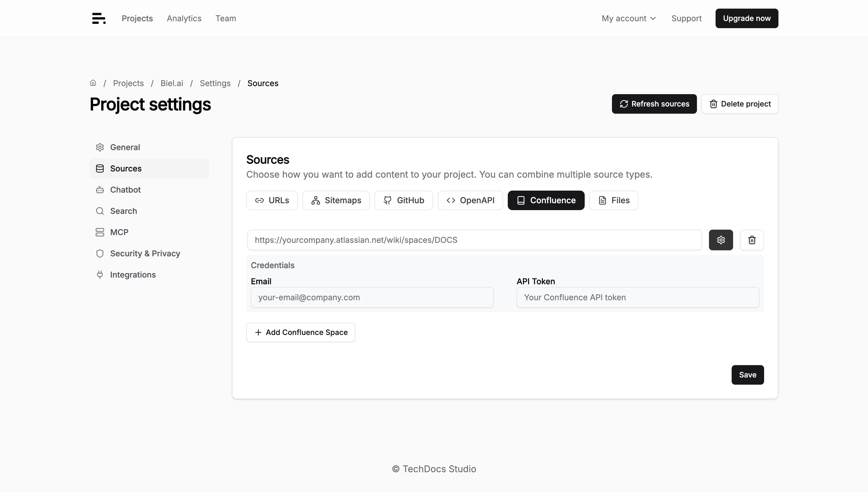The height and width of the screenshot is (492, 868).
Task: Open the Projects nav link
Action: click(137, 18)
